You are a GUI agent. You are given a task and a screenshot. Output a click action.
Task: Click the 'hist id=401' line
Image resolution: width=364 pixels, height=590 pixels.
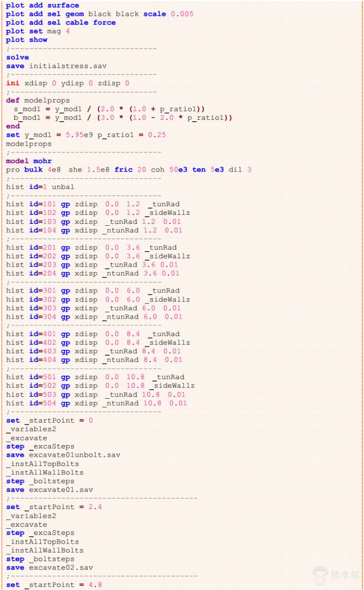93,334
